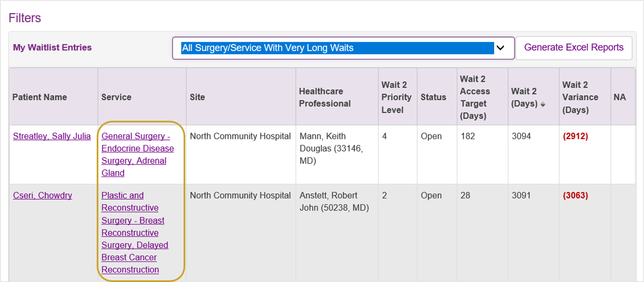Image resolution: width=644 pixels, height=282 pixels.
Task: Sort by Healthcare Professional column header
Action: point(325,97)
